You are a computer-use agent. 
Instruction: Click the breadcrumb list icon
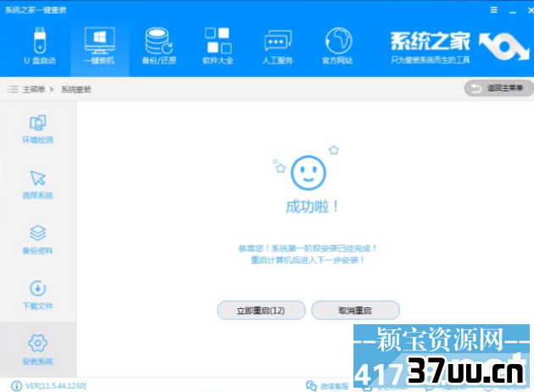pyautogui.click(x=13, y=90)
